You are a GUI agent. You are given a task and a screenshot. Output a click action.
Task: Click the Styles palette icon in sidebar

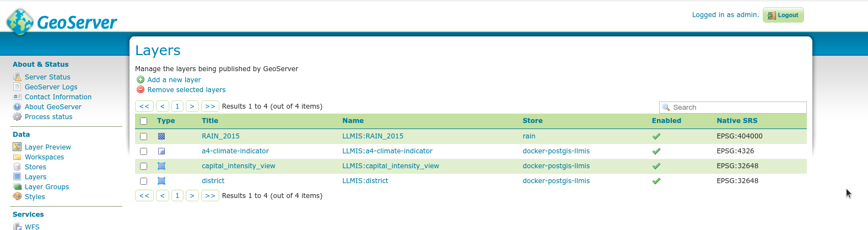[17, 197]
